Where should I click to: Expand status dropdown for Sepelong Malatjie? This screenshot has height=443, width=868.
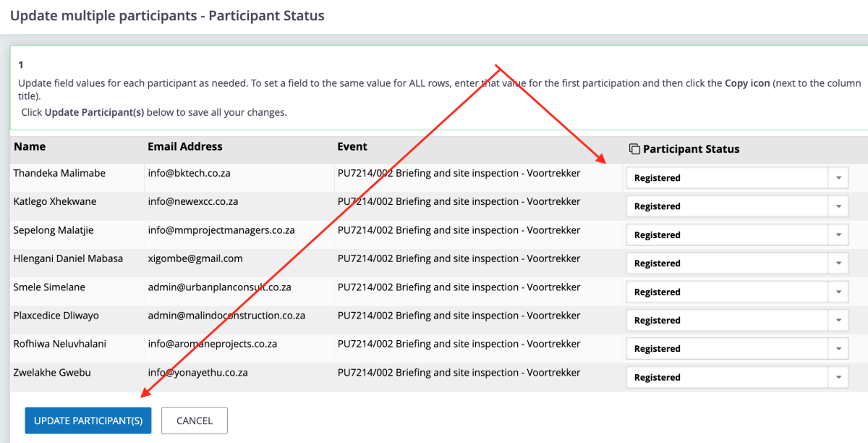tap(736, 235)
